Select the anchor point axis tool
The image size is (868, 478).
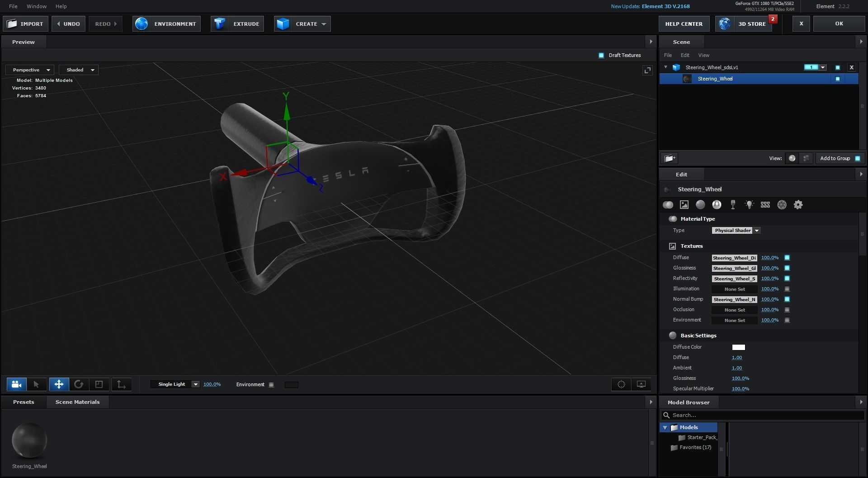(121, 384)
